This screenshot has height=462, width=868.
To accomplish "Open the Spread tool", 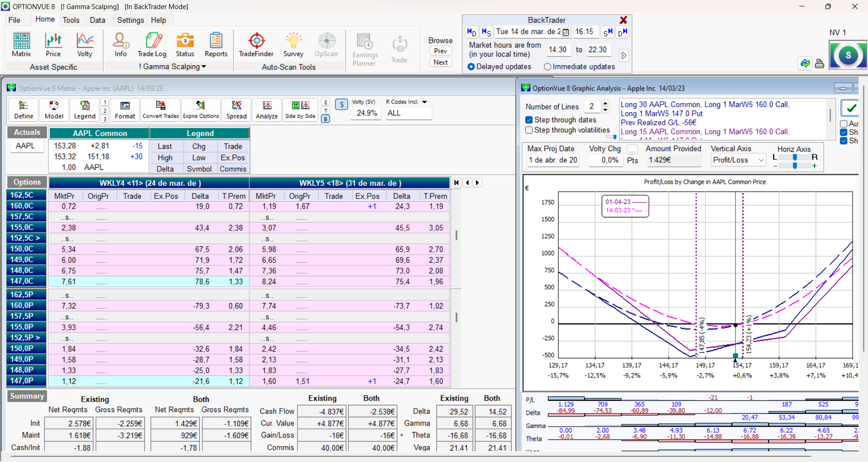I will click(236, 110).
